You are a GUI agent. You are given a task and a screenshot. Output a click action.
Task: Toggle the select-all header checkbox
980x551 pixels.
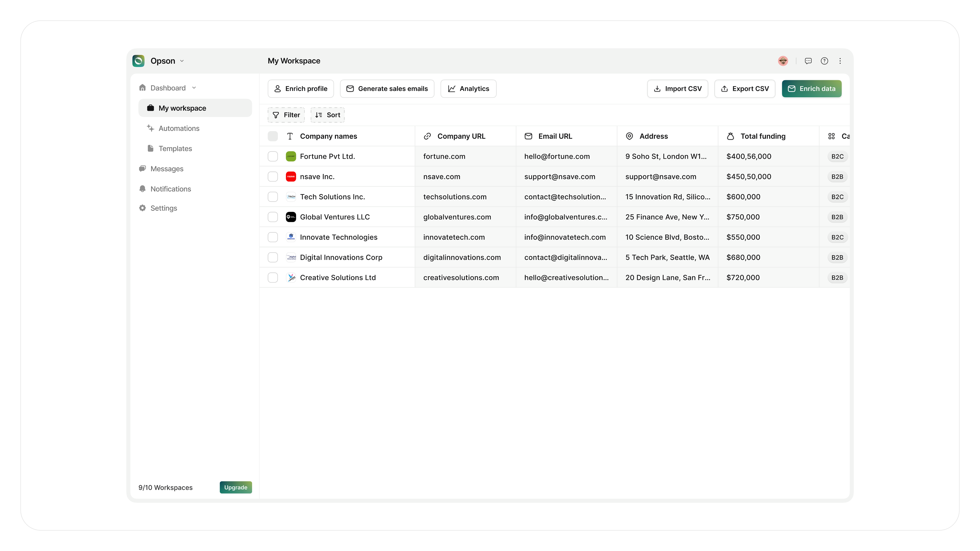(x=273, y=136)
